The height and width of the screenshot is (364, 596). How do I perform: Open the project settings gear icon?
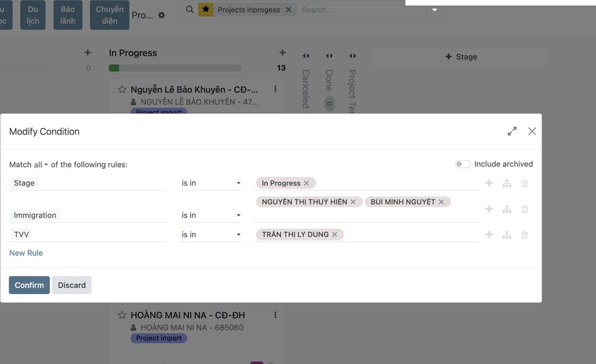[x=161, y=15]
